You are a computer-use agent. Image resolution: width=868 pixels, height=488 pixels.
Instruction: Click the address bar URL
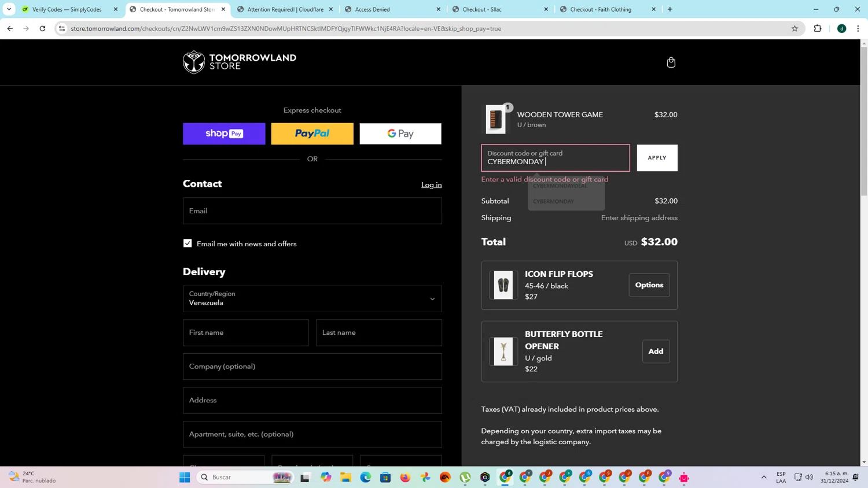[x=286, y=28]
